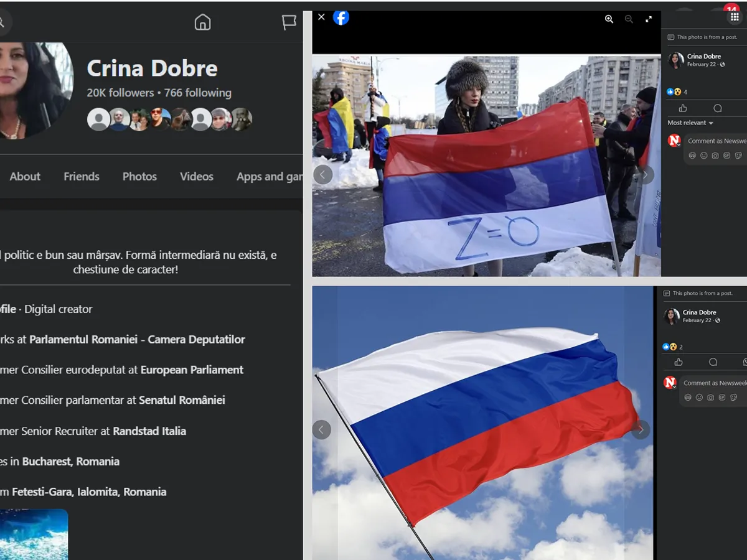Click the European Parliament workplace link
Screen dimensions: 747x560
click(192, 370)
